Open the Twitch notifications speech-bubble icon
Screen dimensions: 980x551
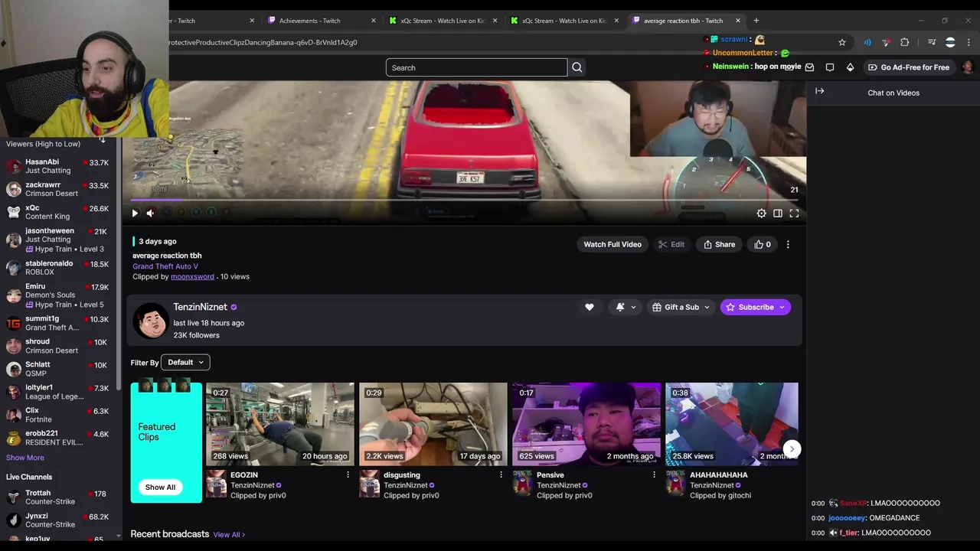pyautogui.click(x=830, y=67)
